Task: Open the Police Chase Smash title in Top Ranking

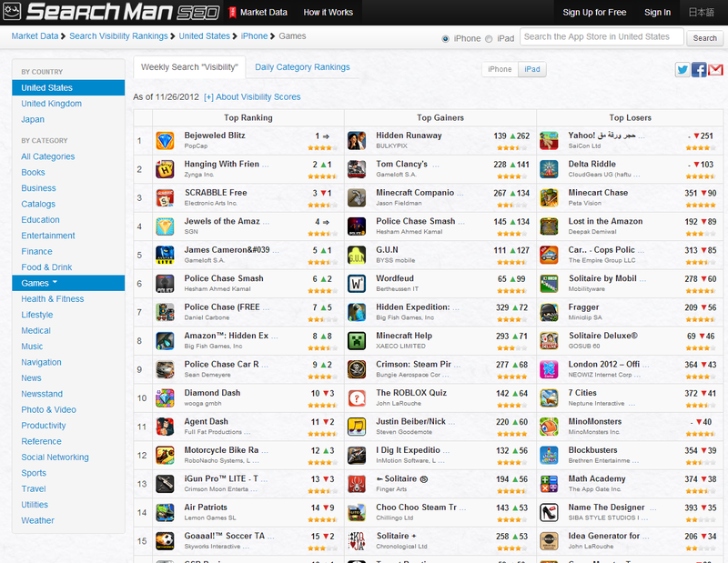Action: (224, 278)
